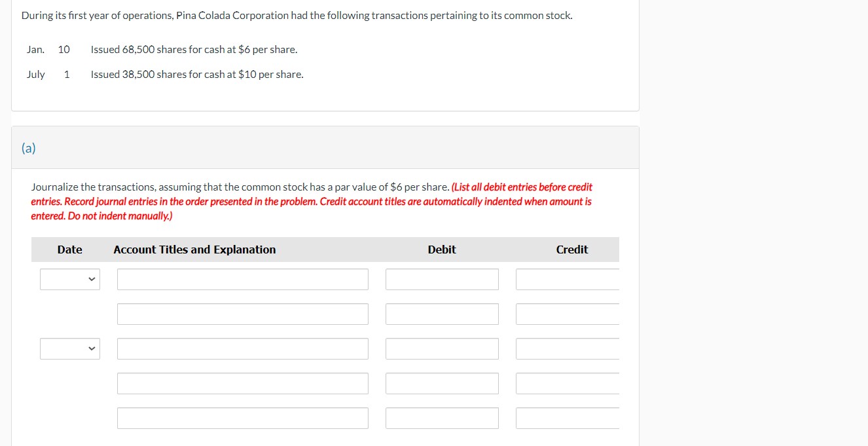This screenshot has height=446, width=868.
Task: Select the bottom Debit amount field
Action: coord(442,418)
